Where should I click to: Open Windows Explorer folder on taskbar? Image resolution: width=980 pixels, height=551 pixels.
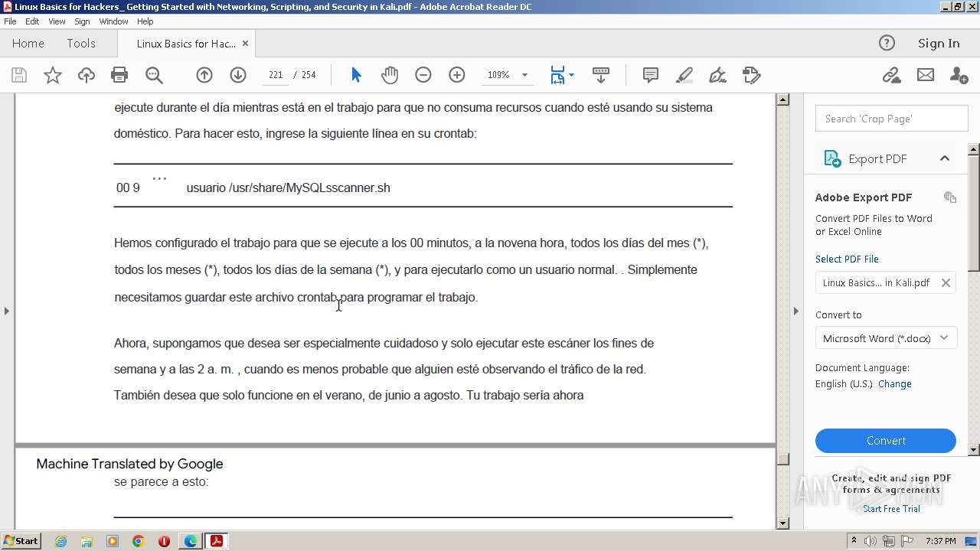point(87,541)
